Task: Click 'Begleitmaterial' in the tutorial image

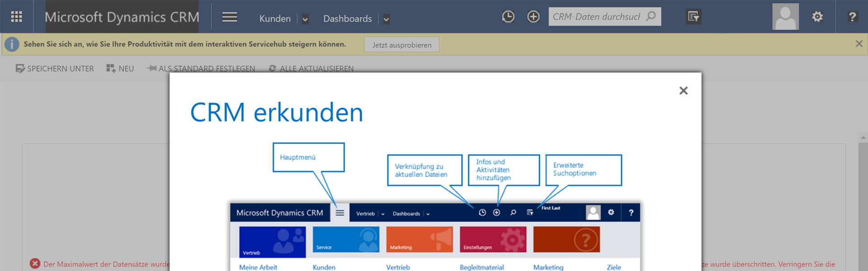Action: pyautogui.click(x=482, y=267)
